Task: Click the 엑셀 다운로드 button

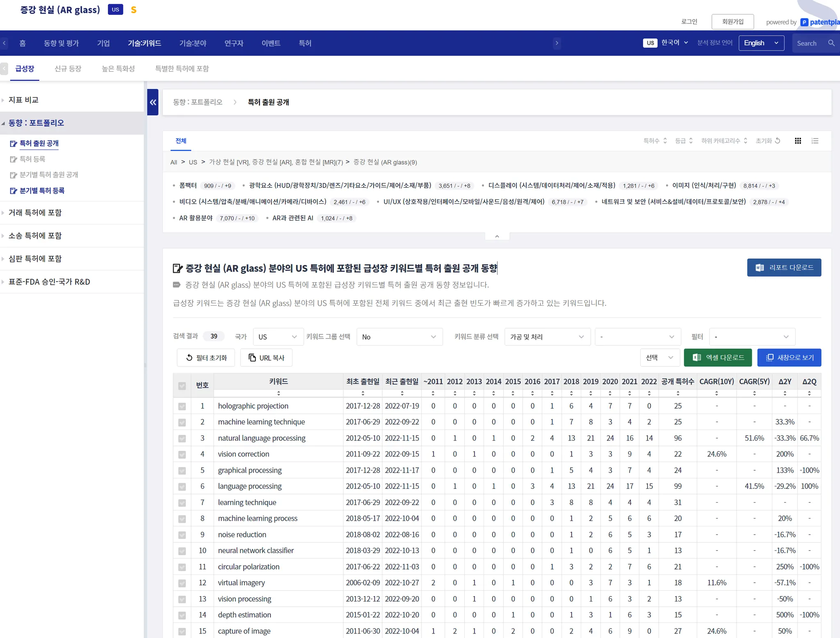Action: [x=717, y=357]
